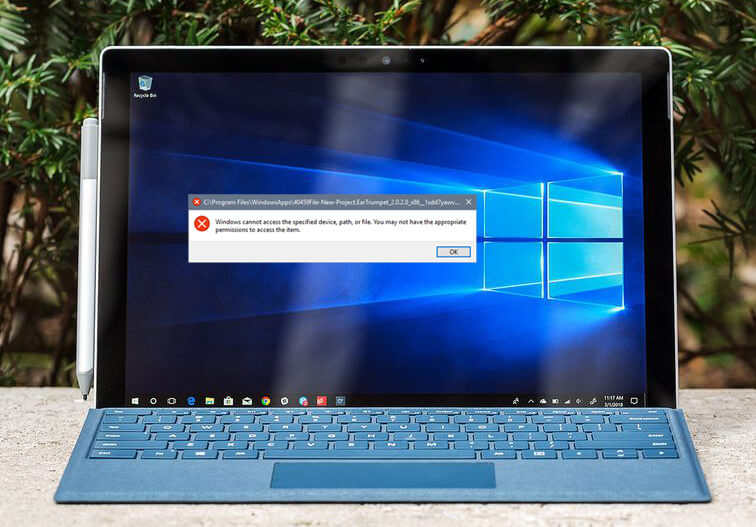Check the battery status icon
The width and height of the screenshot is (756, 527).
click(x=555, y=401)
